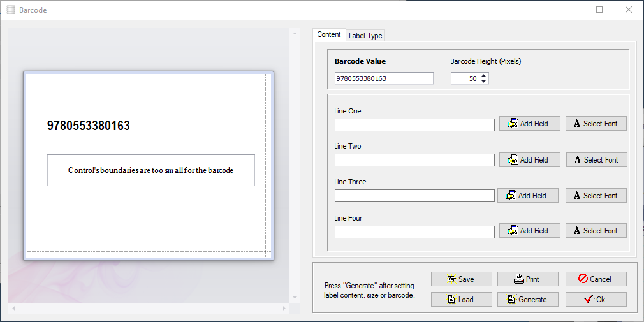The width and height of the screenshot is (644, 322).
Task: Click preview vertical scrollbar up arrow
Action: (x=295, y=33)
